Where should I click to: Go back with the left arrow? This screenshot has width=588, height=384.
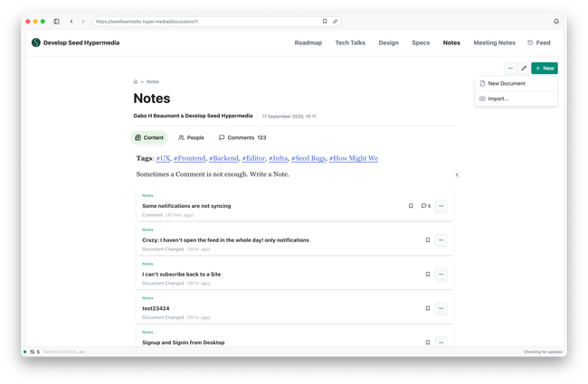pyautogui.click(x=71, y=21)
